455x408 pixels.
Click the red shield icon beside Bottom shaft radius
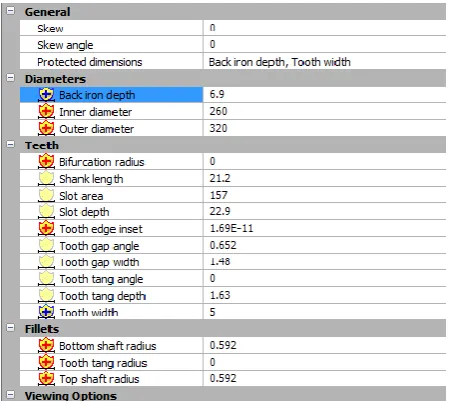pos(46,345)
